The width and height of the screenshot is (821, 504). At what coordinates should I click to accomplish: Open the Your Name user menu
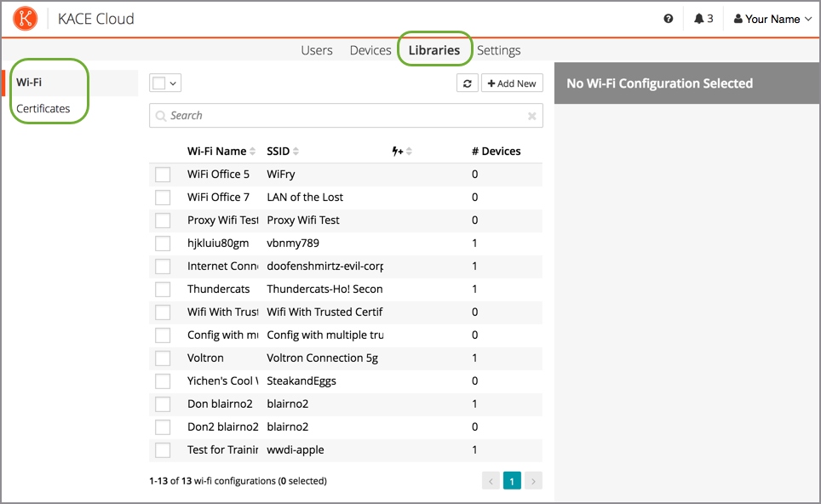772,19
